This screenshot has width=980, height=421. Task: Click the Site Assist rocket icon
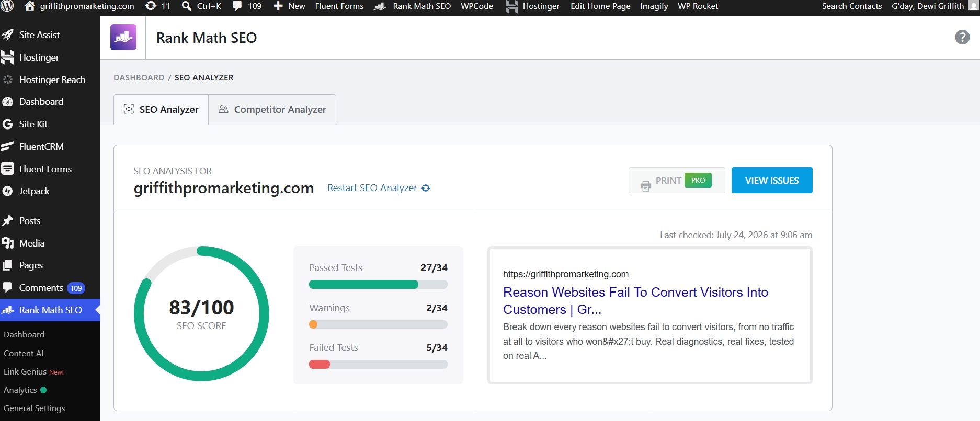pos(8,35)
